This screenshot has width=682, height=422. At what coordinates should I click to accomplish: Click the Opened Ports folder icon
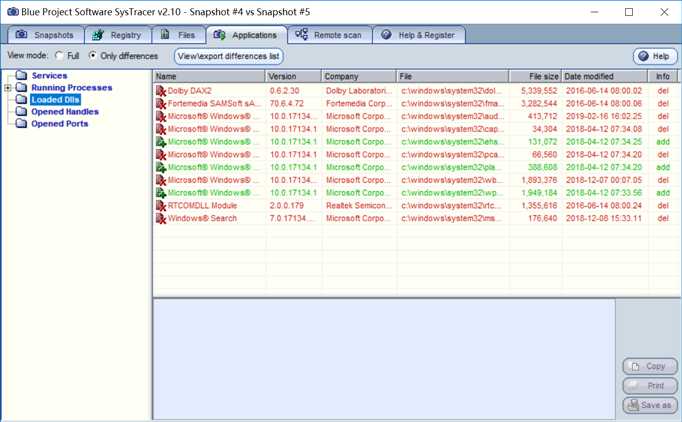click(21, 124)
